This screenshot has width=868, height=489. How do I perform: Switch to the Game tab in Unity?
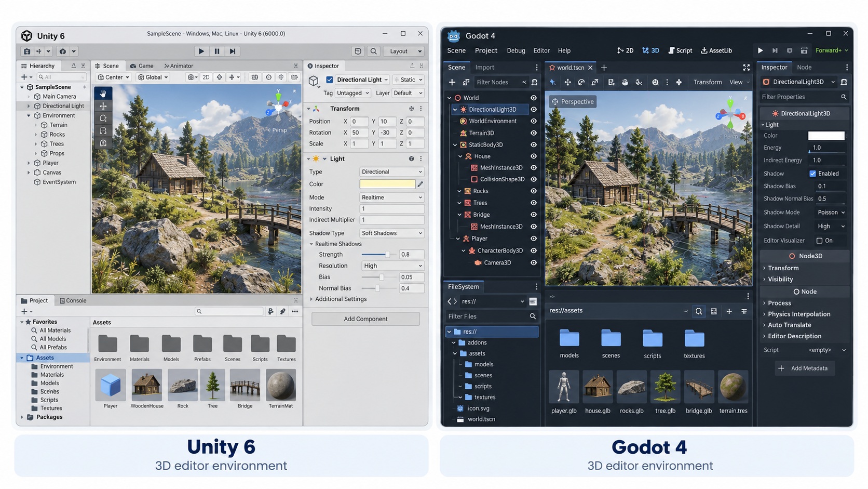pyautogui.click(x=142, y=66)
